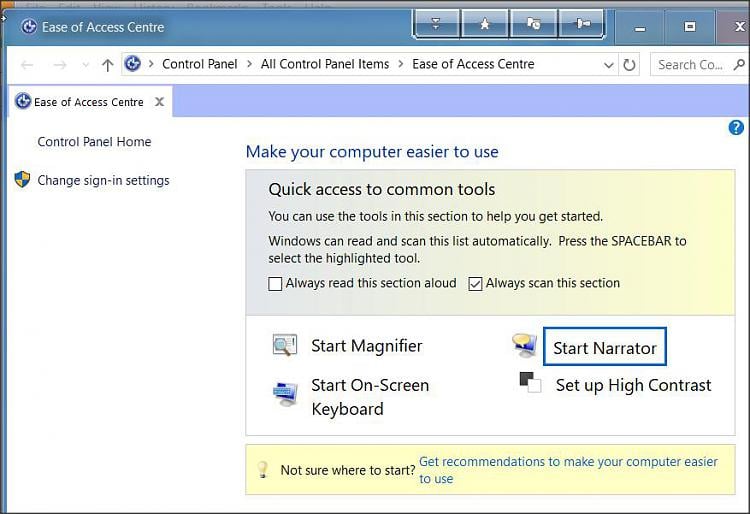Click the Ease of Access icon in title bar
750x514 pixels.
coord(29,27)
